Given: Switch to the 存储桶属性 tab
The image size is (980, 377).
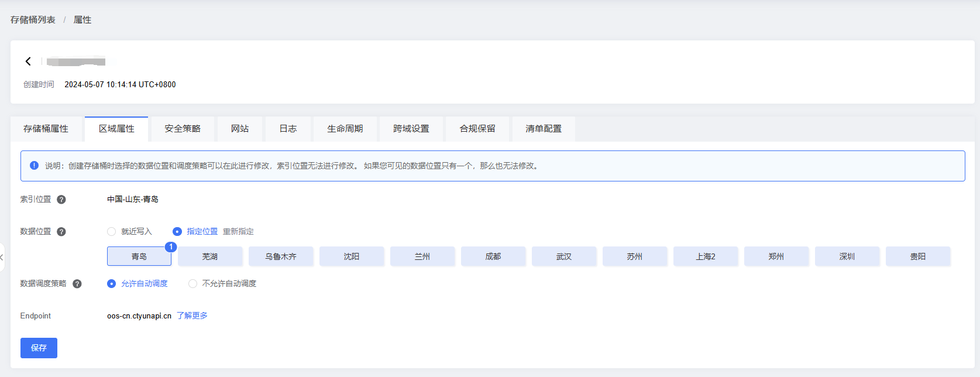Looking at the screenshot, I should 46,129.
